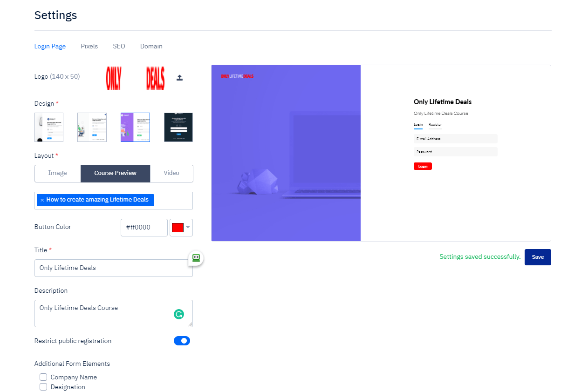Image resolution: width=588 pixels, height=391 pixels.
Task: Remove the 'How to create amazing Lifetime Deals' tag
Action: (x=42, y=200)
